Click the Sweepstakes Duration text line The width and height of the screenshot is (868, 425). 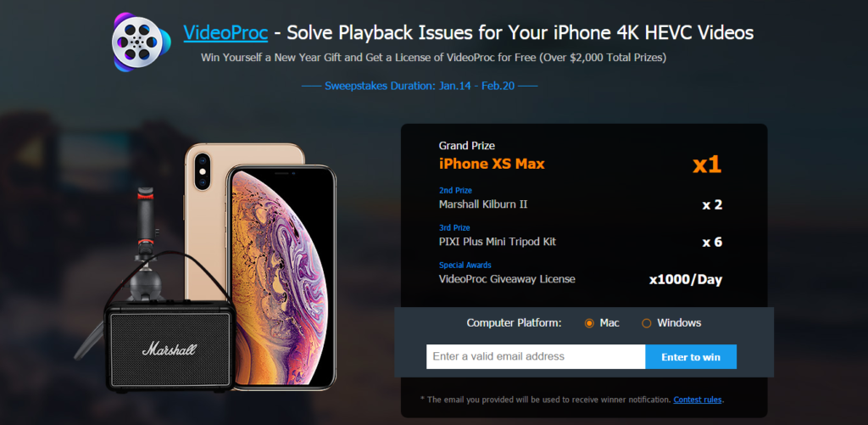pyautogui.click(x=420, y=86)
